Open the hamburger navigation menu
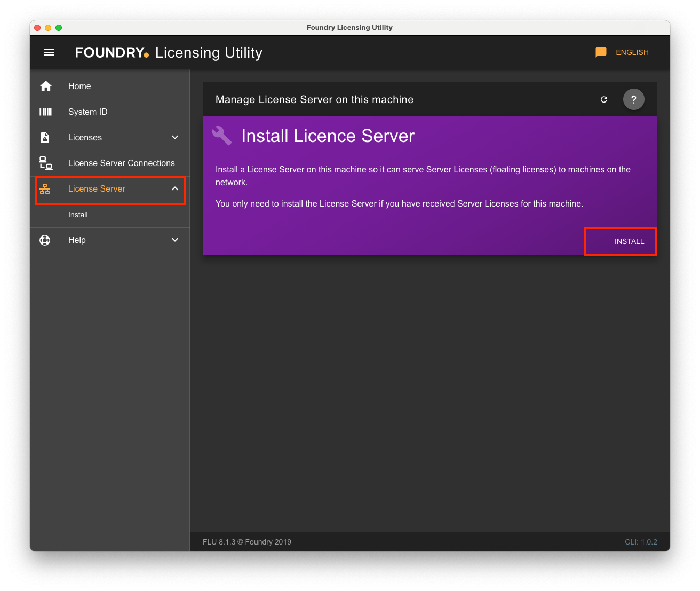 [49, 52]
